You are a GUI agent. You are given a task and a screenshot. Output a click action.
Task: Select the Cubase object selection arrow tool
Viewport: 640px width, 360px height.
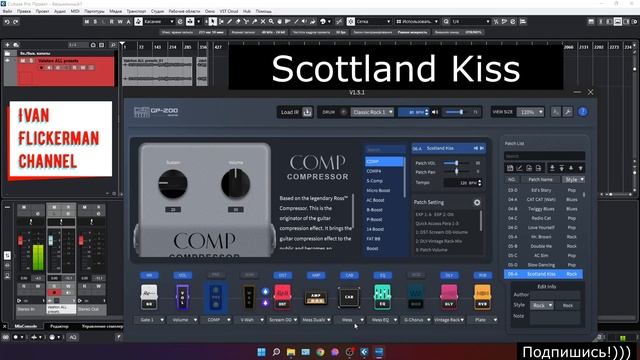[x=213, y=22]
